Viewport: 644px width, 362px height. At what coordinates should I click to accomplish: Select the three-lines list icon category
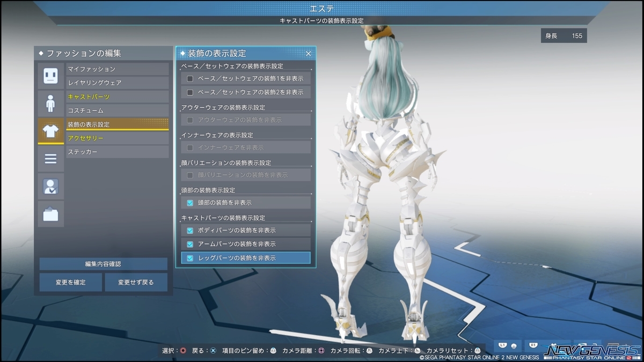tap(50, 159)
